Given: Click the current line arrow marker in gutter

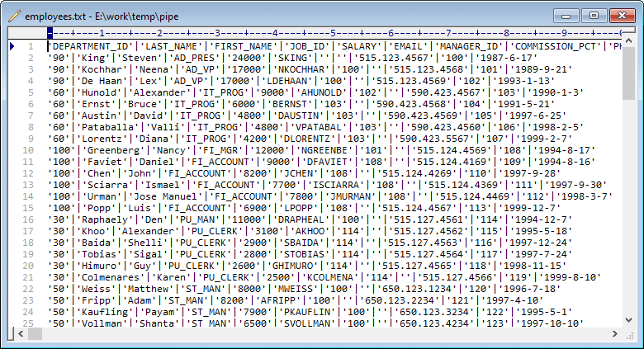Looking at the screenshot, I should (x=12, y=46).
